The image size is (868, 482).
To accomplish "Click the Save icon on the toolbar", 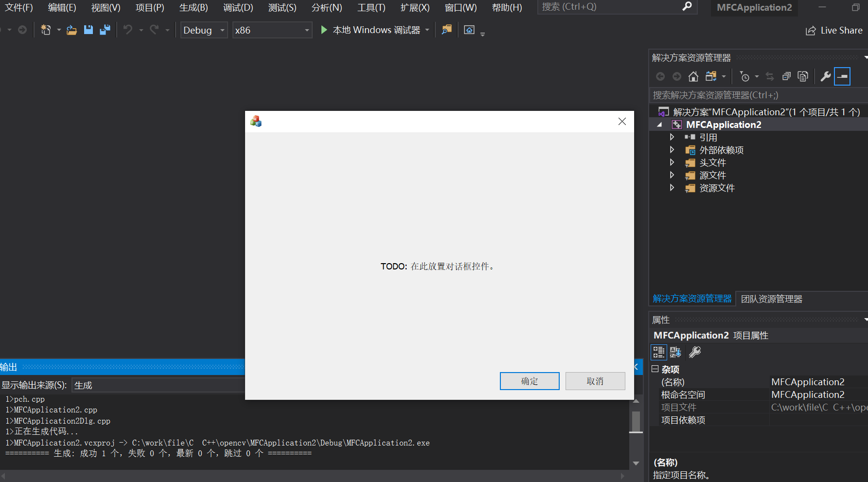I will tap(88, 30).
